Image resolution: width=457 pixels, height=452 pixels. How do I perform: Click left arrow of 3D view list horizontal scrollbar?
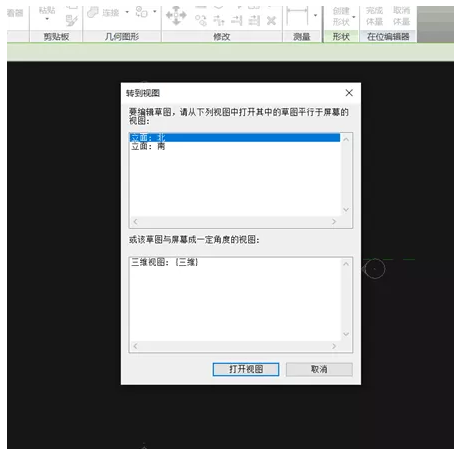tap(135, 346)
